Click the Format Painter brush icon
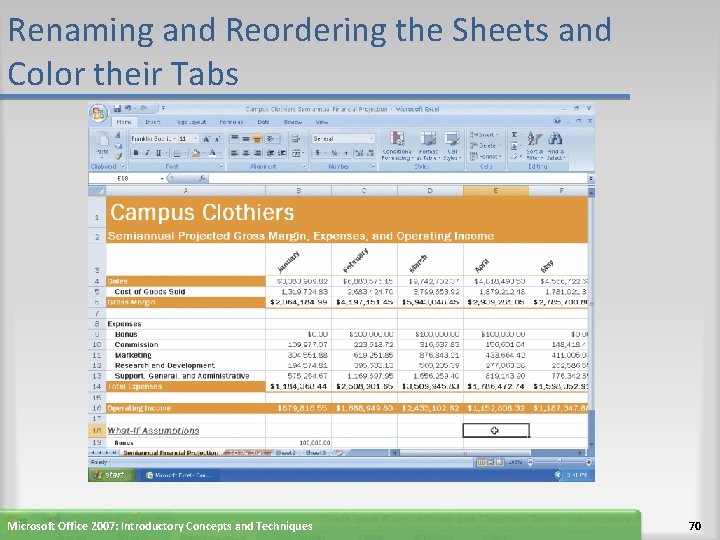The image size is (720, 540). point(118,156)
